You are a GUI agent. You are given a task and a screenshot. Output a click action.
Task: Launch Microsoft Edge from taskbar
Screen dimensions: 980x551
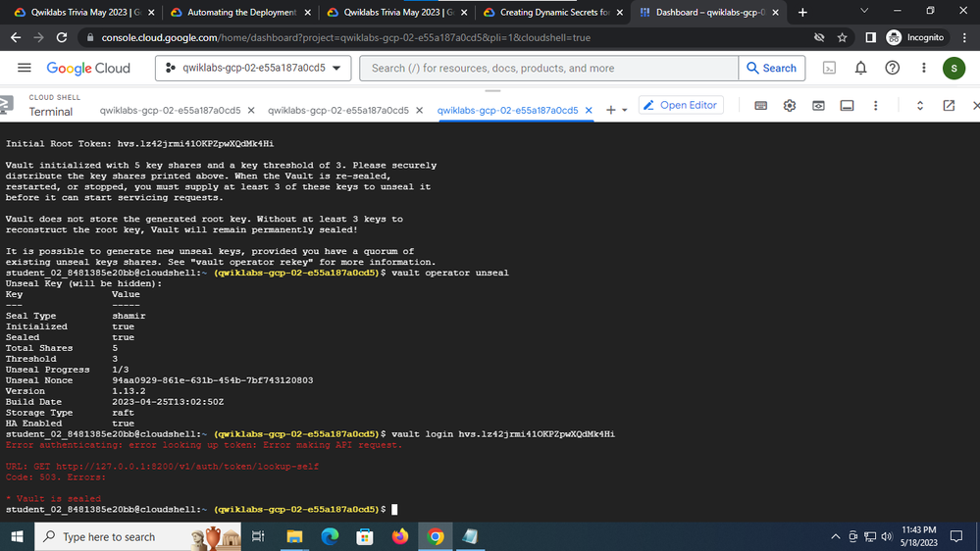tap(330, 536)
